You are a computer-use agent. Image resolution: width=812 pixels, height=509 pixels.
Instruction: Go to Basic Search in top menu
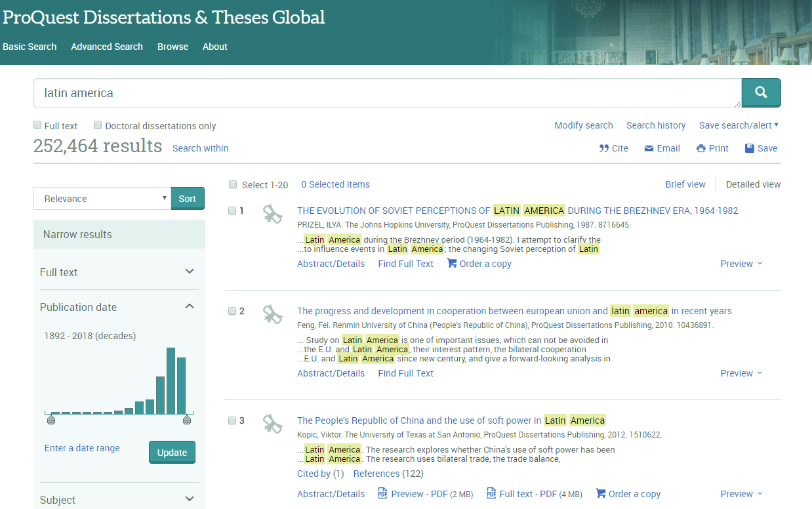click(x=30, y=47)
